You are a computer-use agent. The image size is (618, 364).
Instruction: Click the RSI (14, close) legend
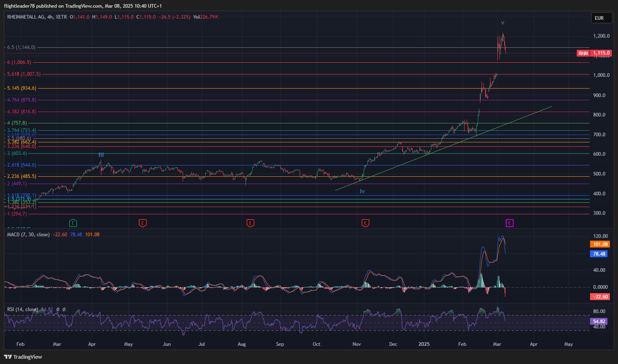(x=23, y=309)
